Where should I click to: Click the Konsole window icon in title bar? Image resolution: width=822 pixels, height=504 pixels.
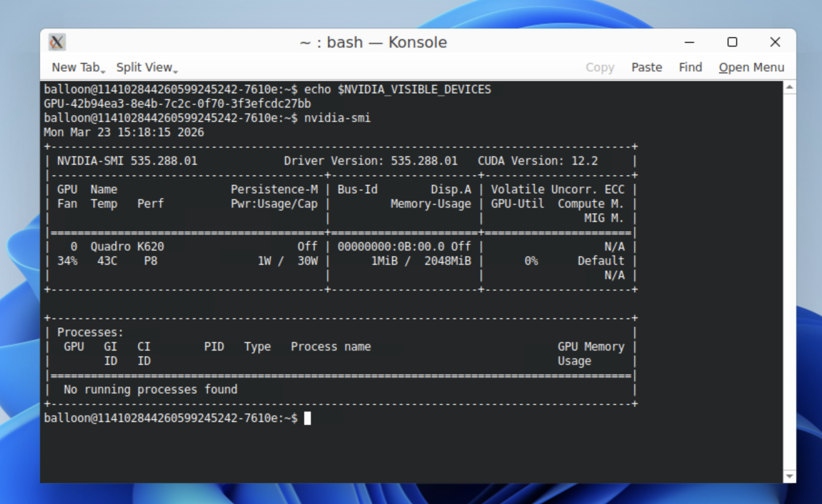[57, 42]
